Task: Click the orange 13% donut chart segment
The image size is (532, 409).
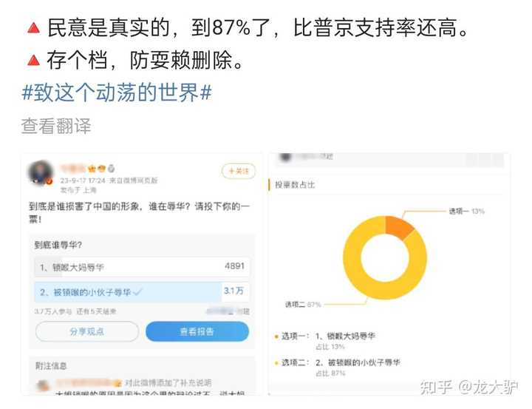Action: 398,227
